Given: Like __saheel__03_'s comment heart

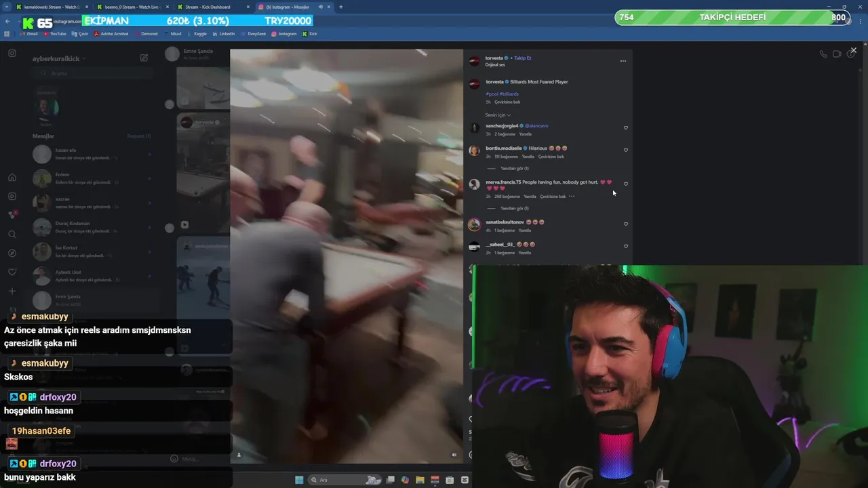Looking at the screenshot, I should 626,246.
